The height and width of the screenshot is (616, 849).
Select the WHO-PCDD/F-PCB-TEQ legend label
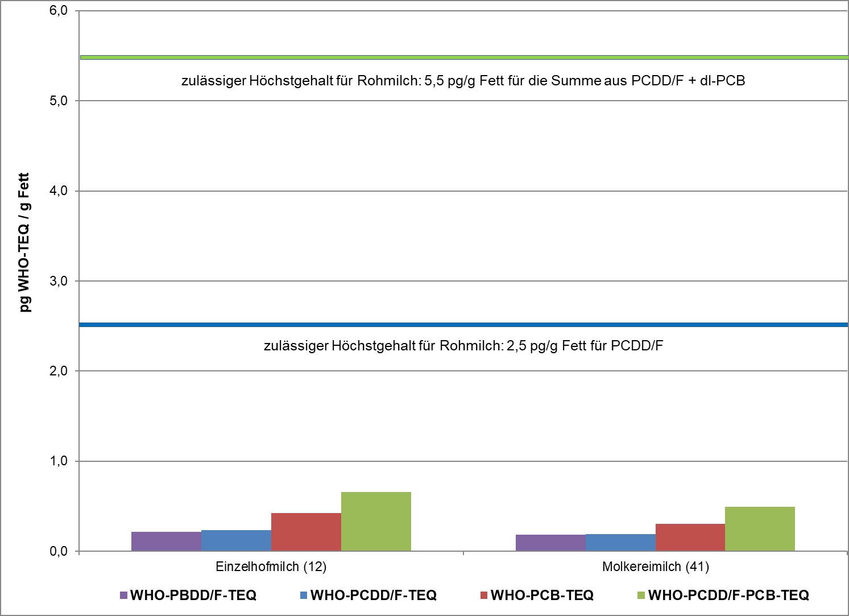tap(728, 596)
